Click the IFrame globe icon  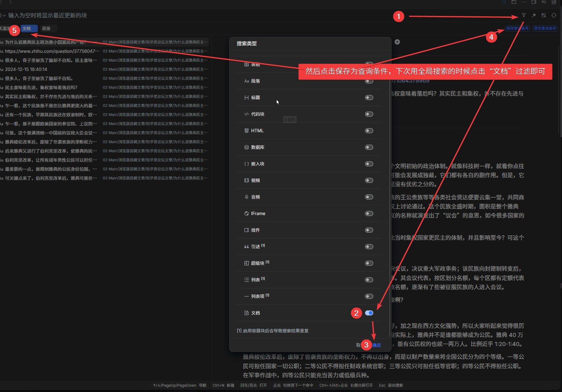coord(247,214)
